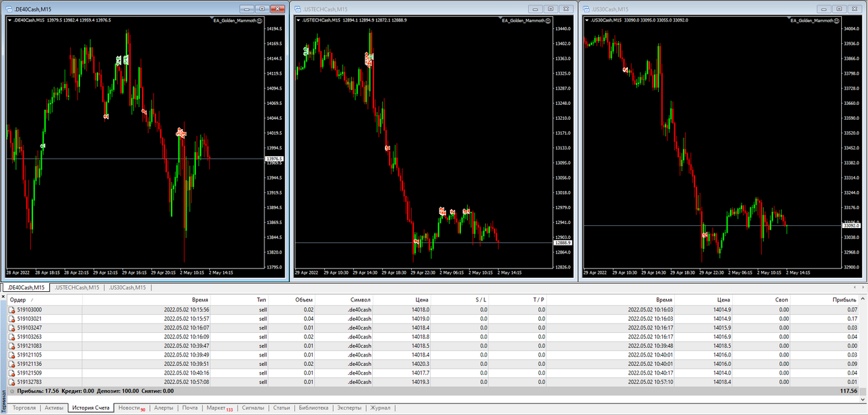Click the order icon for order 519121105
The width and height of the screenshot is (868, 415).
tap(12, 355)
